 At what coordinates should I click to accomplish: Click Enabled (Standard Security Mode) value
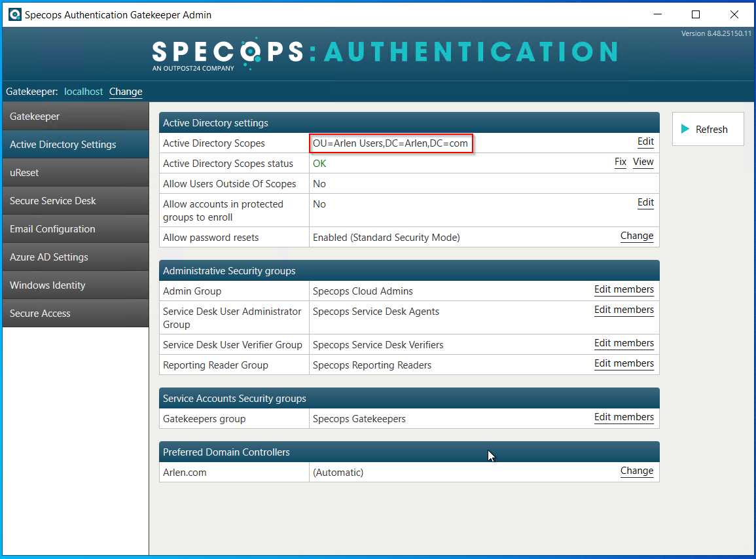click(x=386, y=238)
